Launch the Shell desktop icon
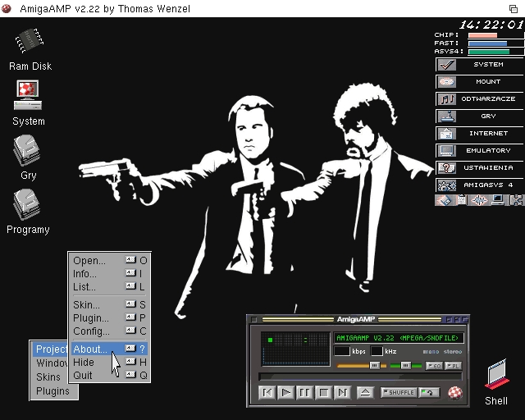The width and height of the screenshot is (525, 420). (x=497, y=375)
